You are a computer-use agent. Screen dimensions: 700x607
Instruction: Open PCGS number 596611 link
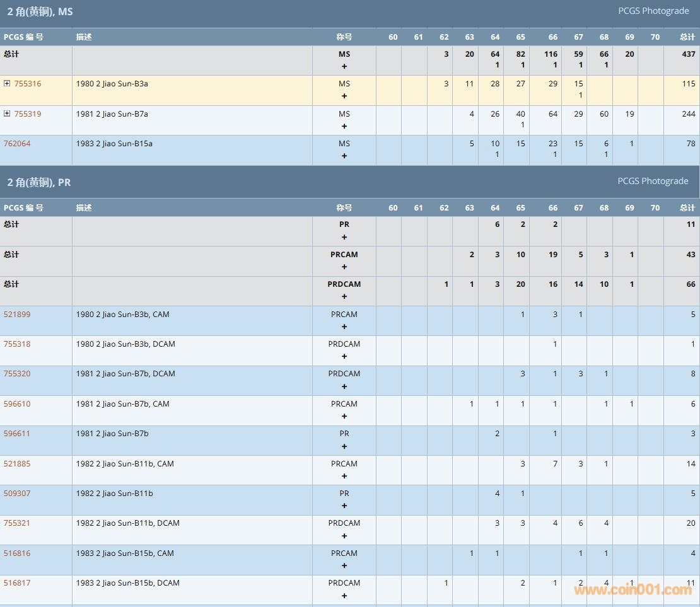(17, 434)
